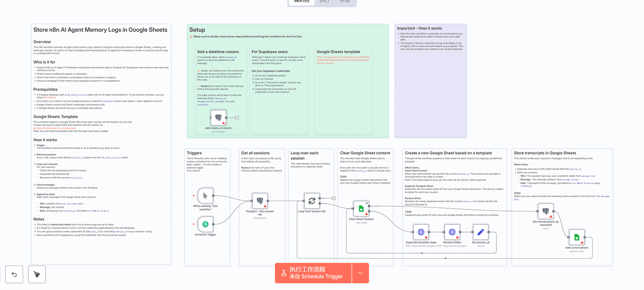Open the 'Get conversations by sessionId' node

tap(545, 211)
